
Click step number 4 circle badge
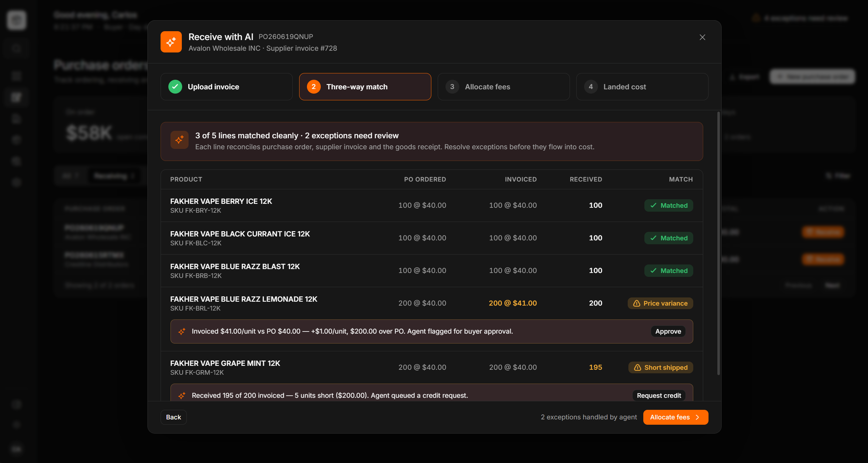(591, 87)
